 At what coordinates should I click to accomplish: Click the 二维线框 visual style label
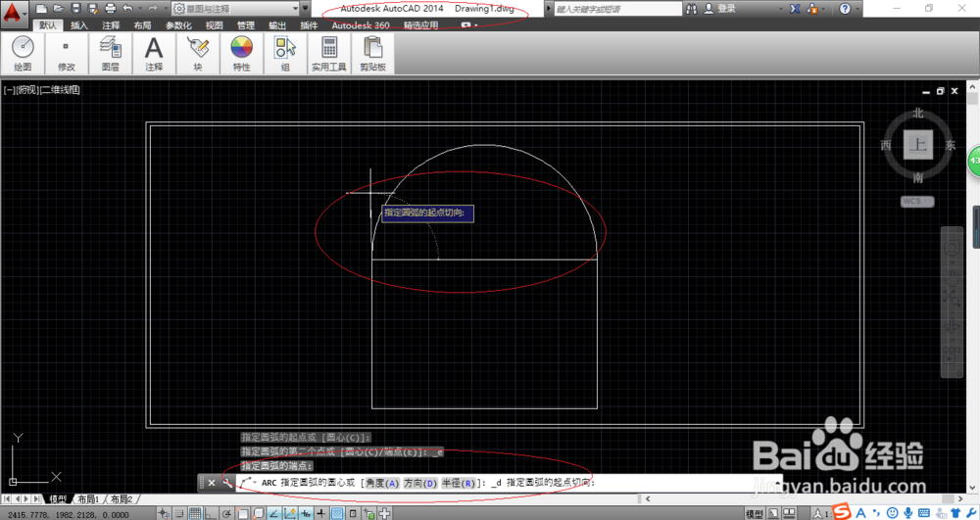(60, 90)
